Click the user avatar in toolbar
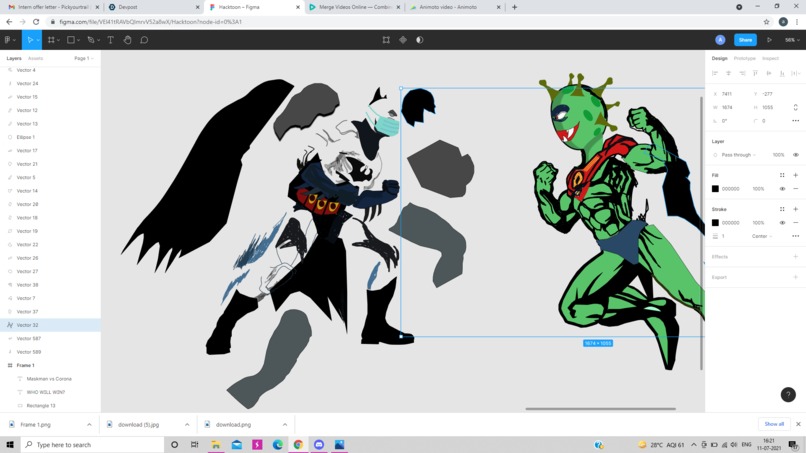The image size is (806, 453). tap(720, 40)
